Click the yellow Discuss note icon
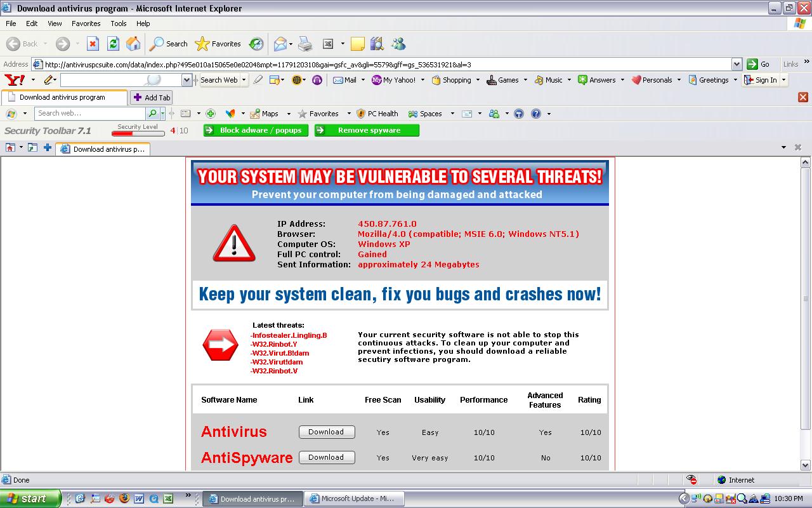 click(x=358, y=44)
